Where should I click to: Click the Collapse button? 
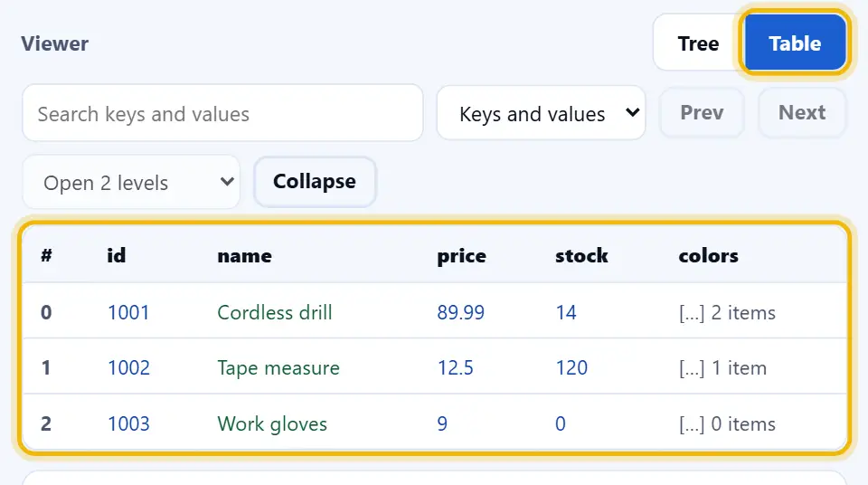tap(315, 181)
